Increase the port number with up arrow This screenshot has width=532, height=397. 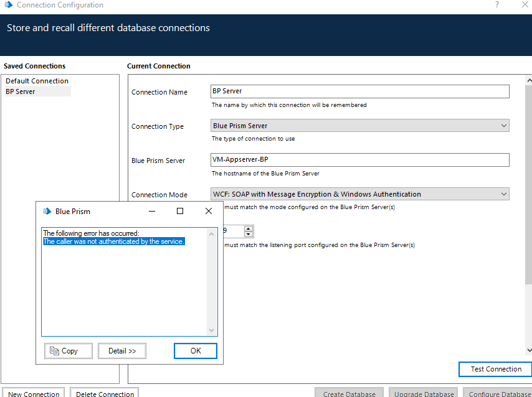tap(249, 228)
